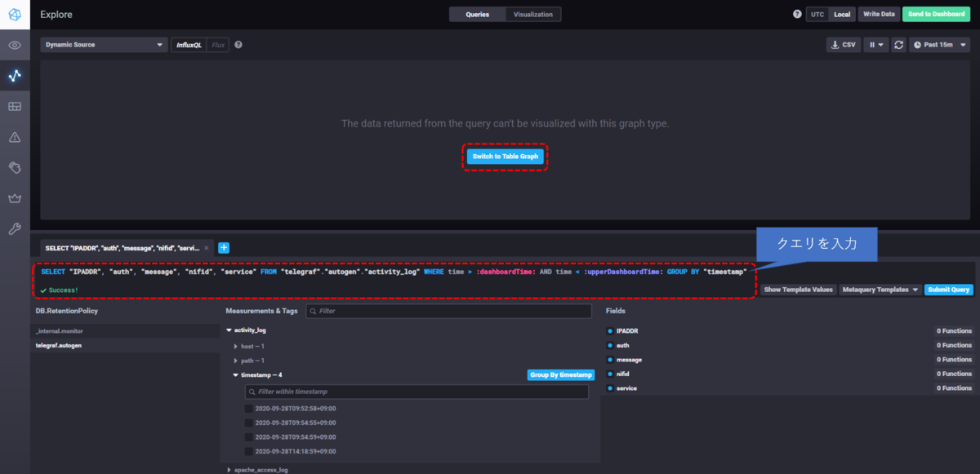Screen dimensions: 980x474
Task: Click the Chronograf logo icon
Action: 15,14
